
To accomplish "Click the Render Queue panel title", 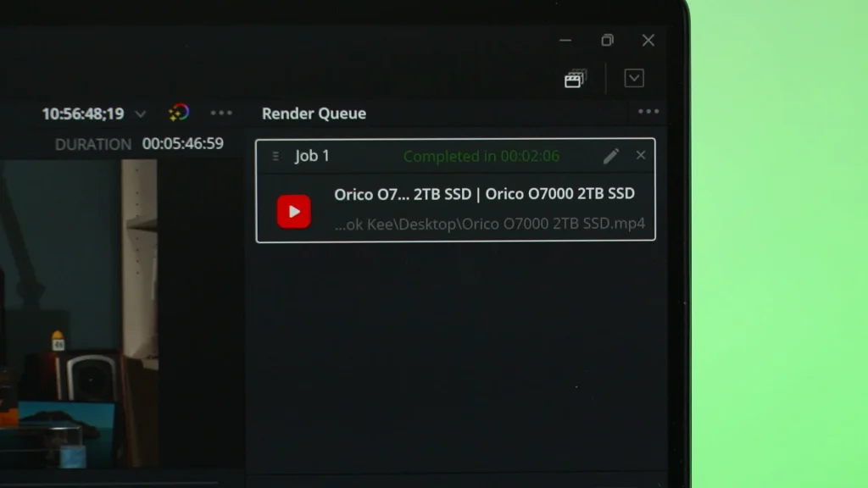I will pyautogui.click(x=314, y=114).
